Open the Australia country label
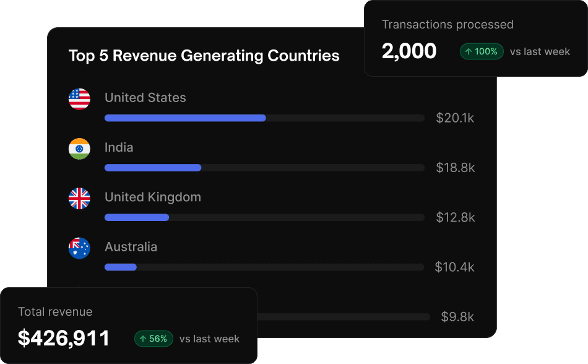Image resolution: width=588 pixels, height=364 pixels. point(131,246)
